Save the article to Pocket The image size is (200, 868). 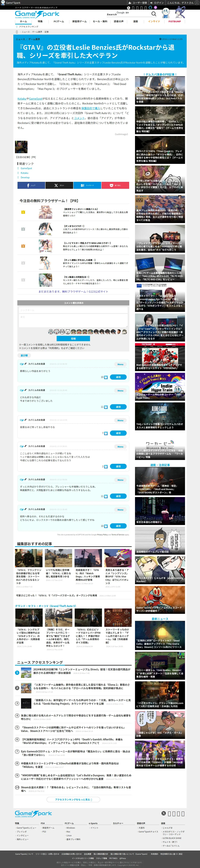coord(115,185)
